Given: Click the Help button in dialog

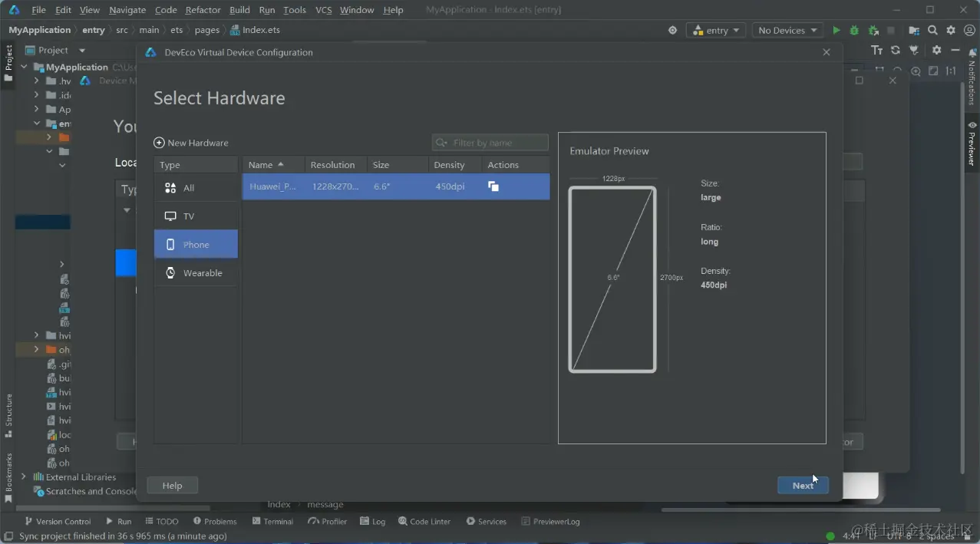Looking at the screenshot, I should pyautogui.click(x=173, y=486).
